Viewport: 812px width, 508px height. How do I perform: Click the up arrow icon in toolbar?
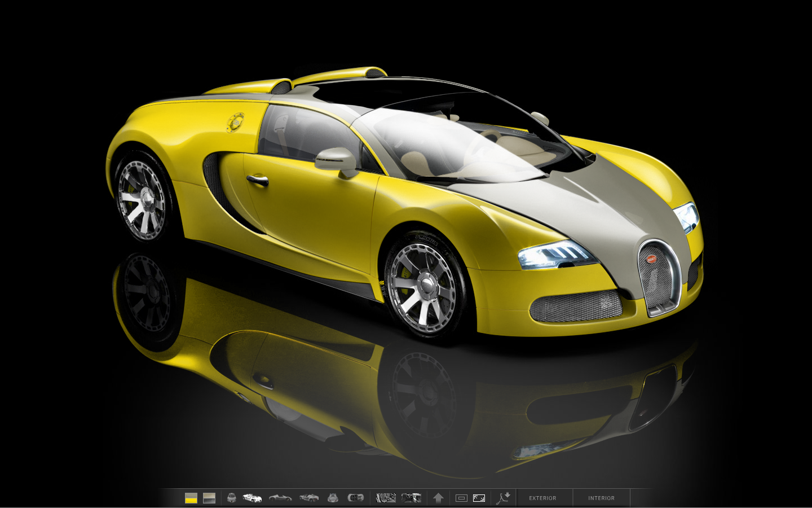438,498
